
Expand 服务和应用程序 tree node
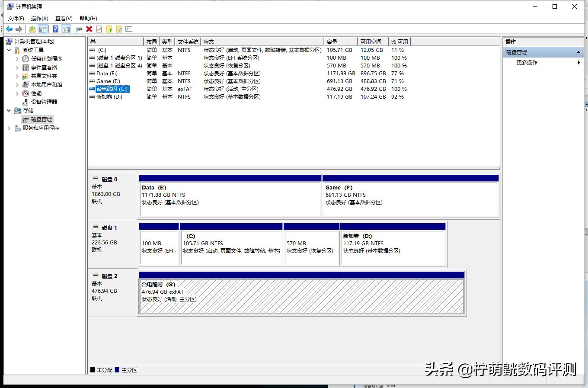[9, 128]
